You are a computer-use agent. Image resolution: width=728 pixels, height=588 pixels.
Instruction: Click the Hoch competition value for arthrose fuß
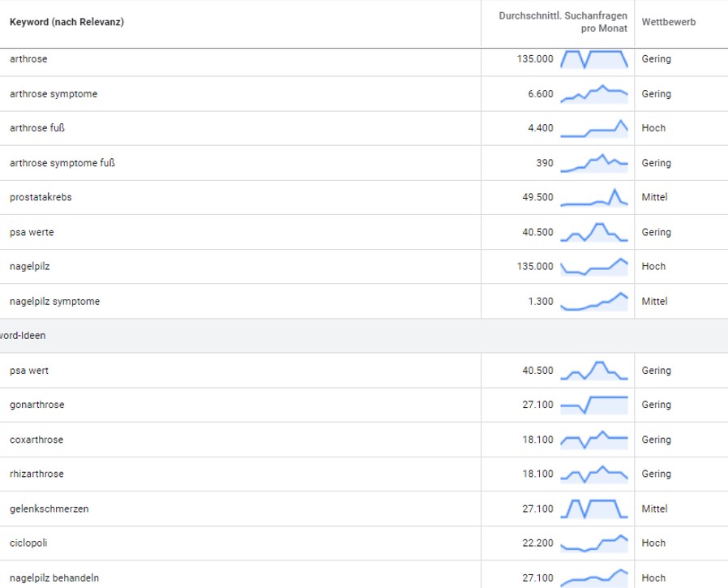point(653,128)
